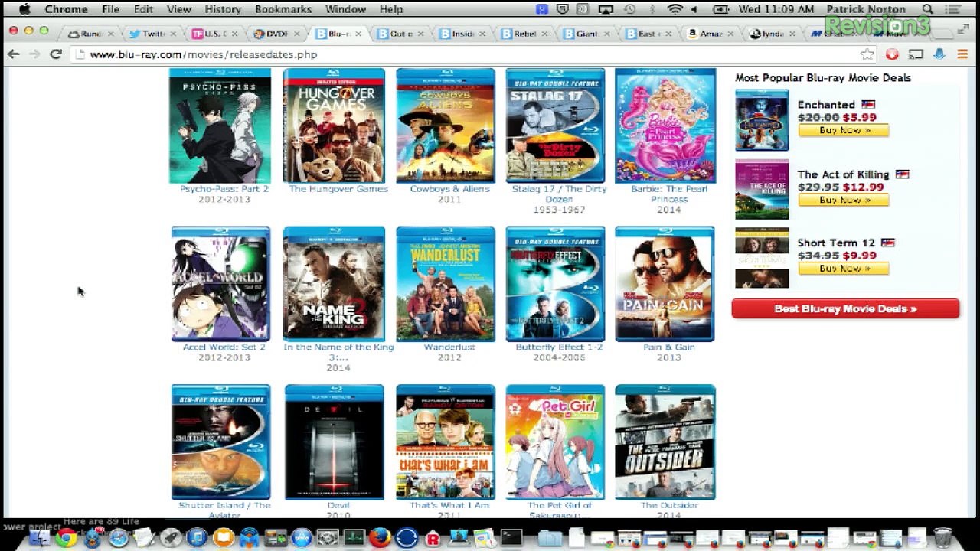This screenshot has height=551, width=980.
Task: Open Best Blu-ray Movie Deals
Action: point(845,308)
